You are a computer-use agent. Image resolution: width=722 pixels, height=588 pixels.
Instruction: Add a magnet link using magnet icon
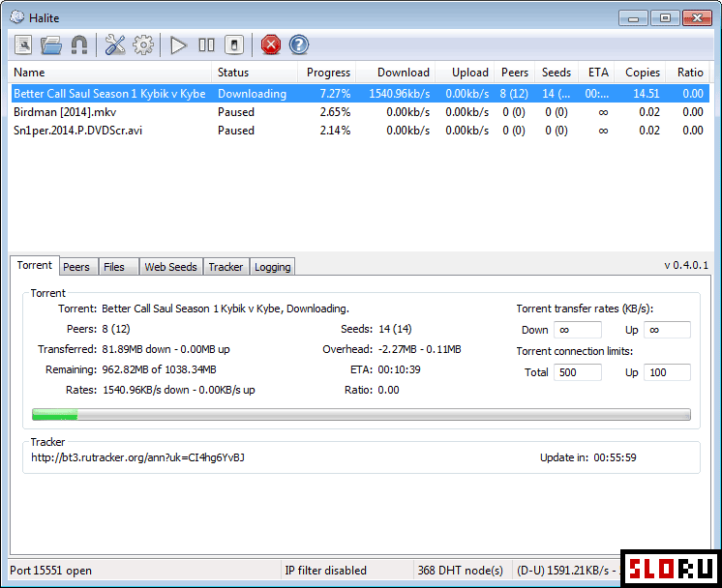(79, 45)
